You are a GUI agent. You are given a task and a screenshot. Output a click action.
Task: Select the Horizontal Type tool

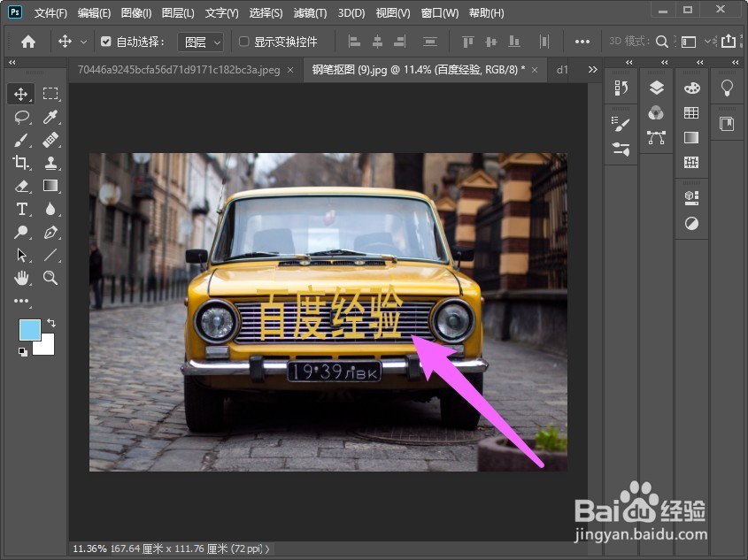coord(21,209)
